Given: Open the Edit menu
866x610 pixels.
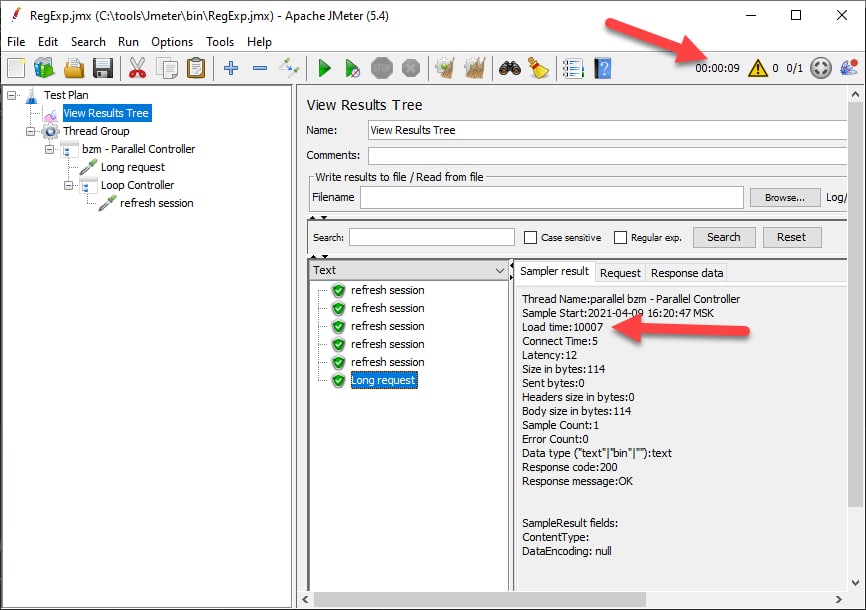Looking at the screenshot, I should pos(48,42).
